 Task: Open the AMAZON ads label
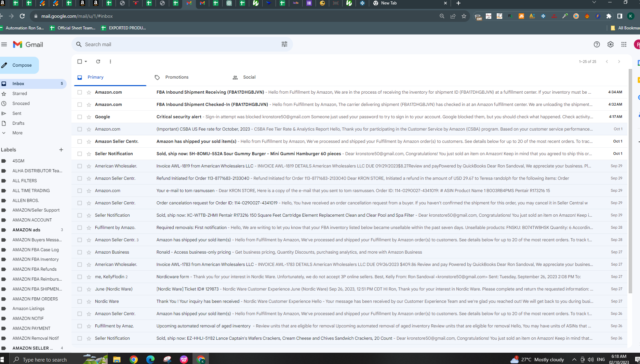[x=26, y=230]
